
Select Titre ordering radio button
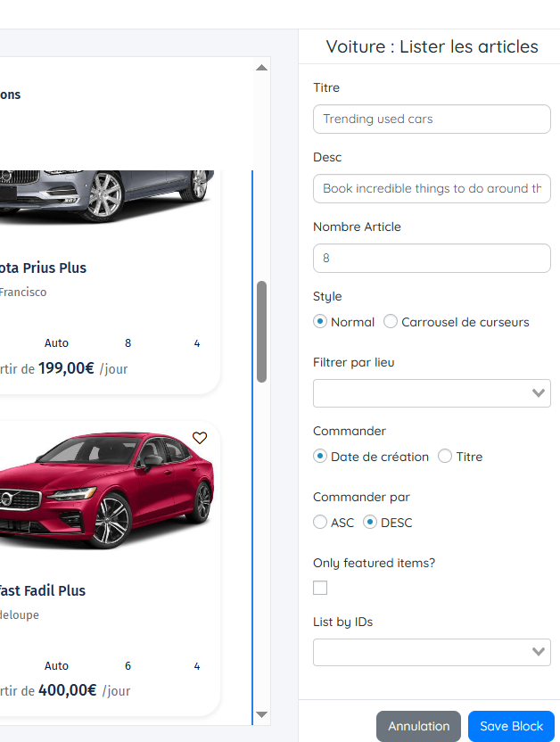point(445,457)
